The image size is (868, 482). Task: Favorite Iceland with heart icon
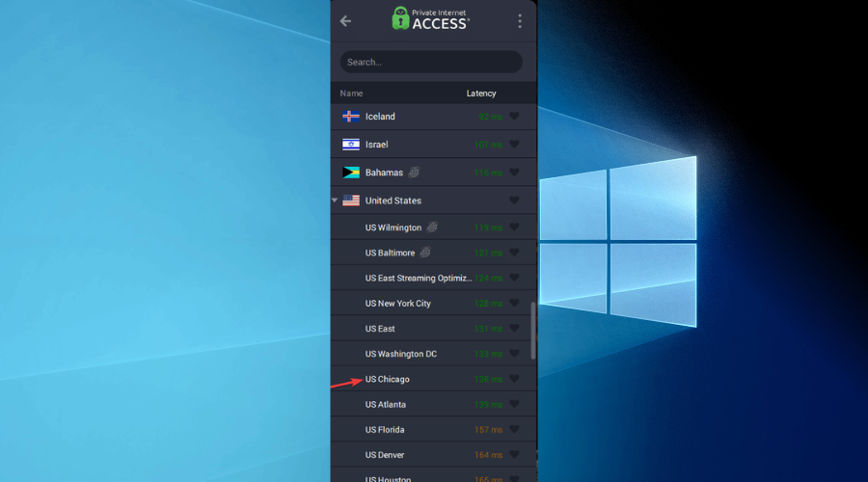514,117
